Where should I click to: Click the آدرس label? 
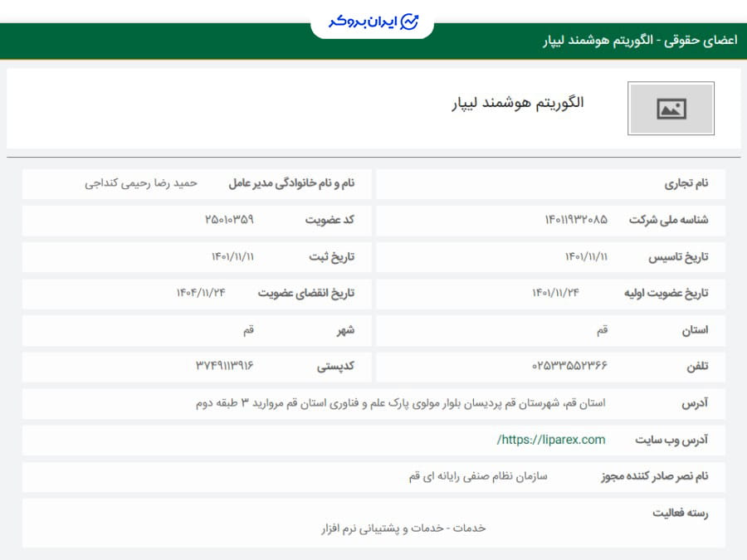click(695, 403)
